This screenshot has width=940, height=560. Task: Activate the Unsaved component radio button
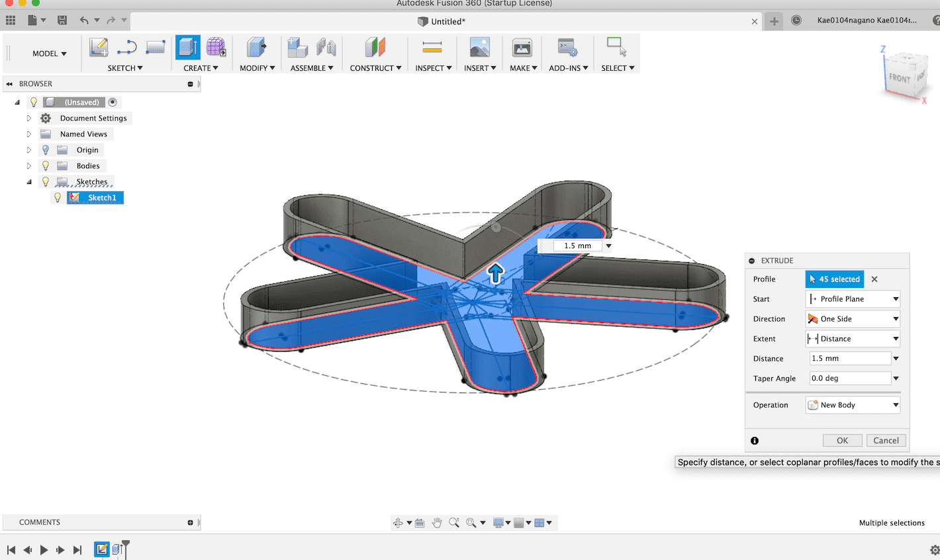113,102
